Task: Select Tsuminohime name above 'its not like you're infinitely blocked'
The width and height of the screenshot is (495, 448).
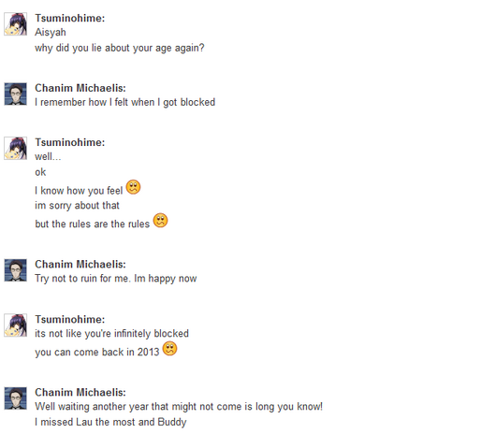Action: point(70,319)
